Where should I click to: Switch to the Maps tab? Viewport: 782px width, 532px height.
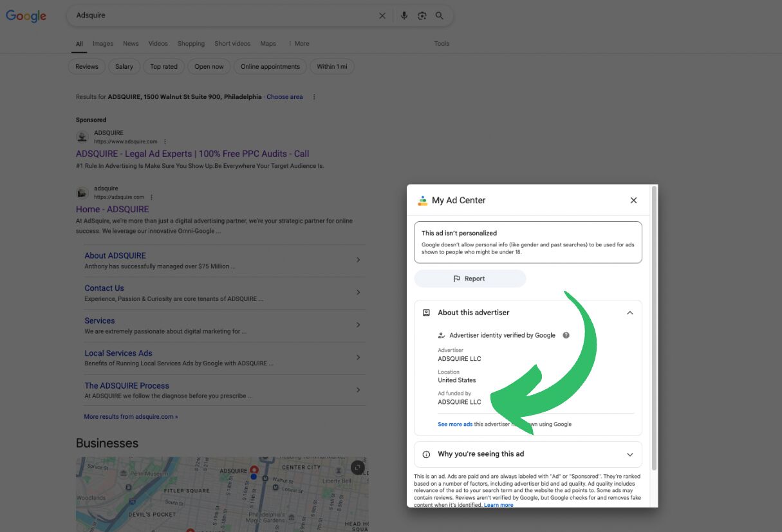[268, 43]
